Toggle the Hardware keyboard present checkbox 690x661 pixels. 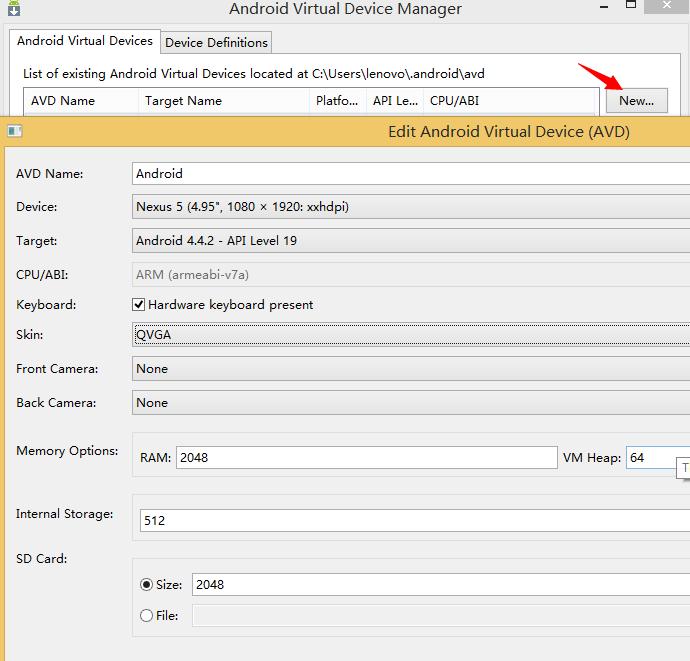(139, 305)
